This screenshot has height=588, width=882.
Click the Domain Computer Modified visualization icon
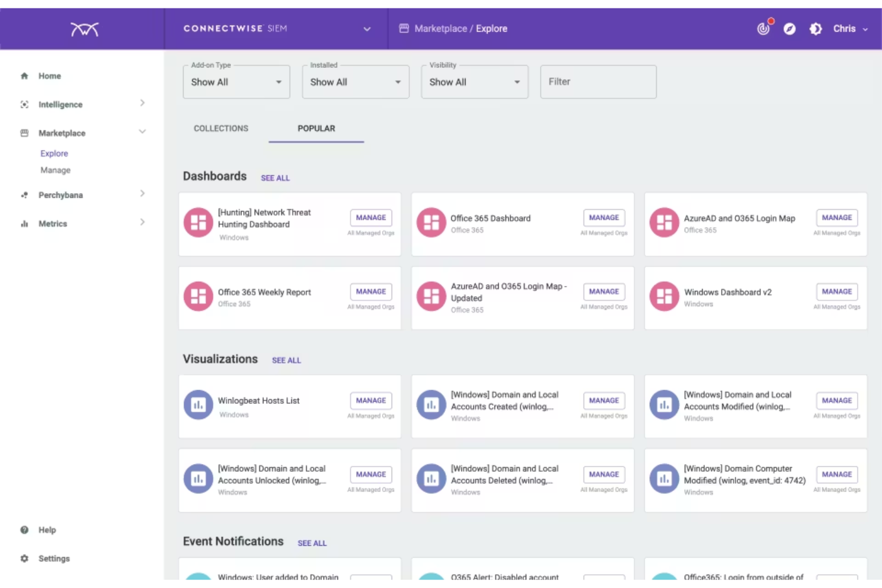[664, 479]
